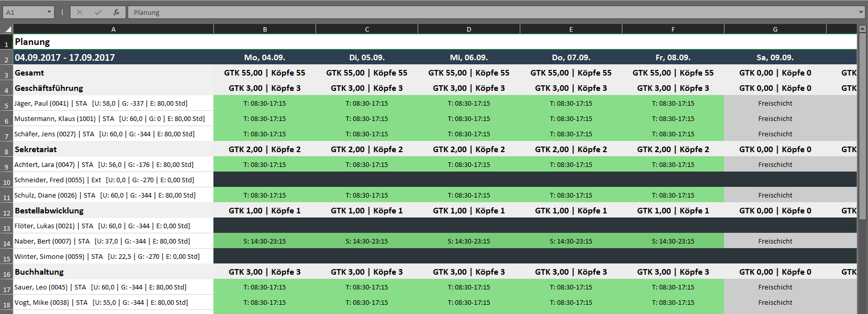Viewport: 868px width, 314px height.
Task: Click Bestellabwicklung GTK 1,00 cell for Thursday
Action: [x=571, y=210]
